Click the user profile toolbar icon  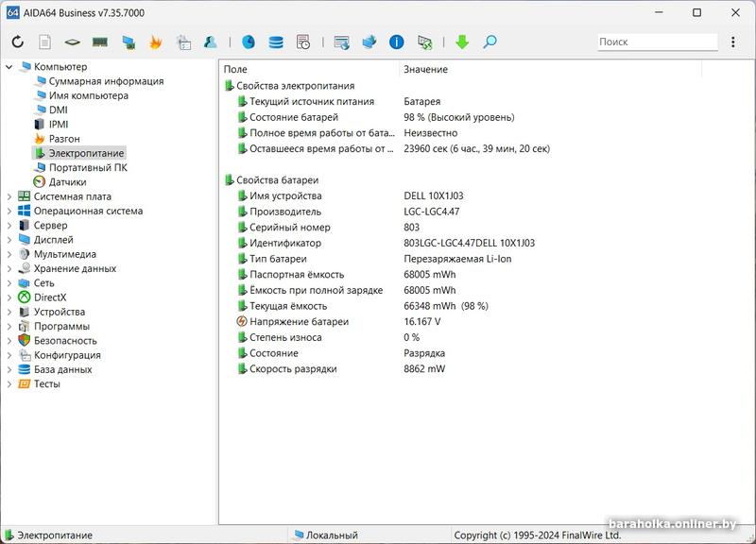click(210, 42)
